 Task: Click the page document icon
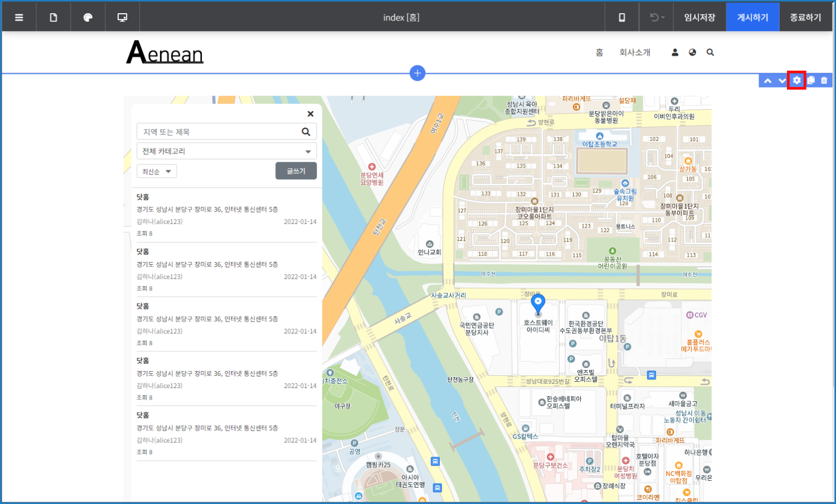coord(53,17)
